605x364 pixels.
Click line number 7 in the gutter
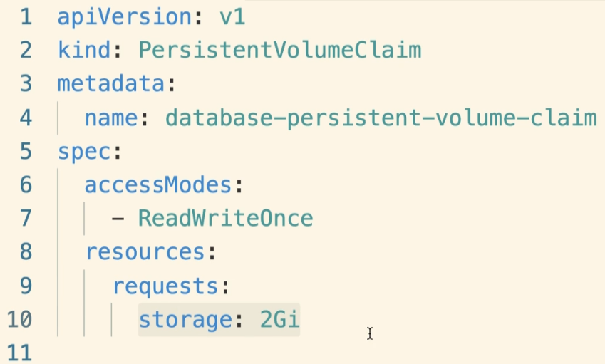tap(26, 218)
